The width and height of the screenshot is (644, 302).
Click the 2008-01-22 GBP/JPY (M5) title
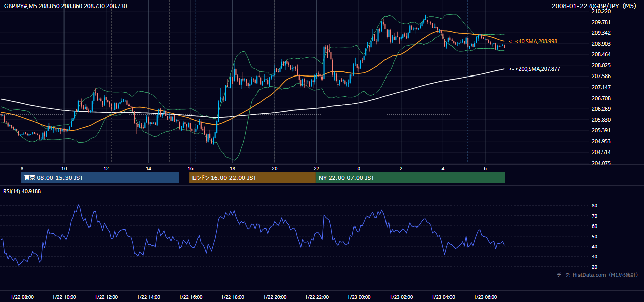click(x=595, y=6)
